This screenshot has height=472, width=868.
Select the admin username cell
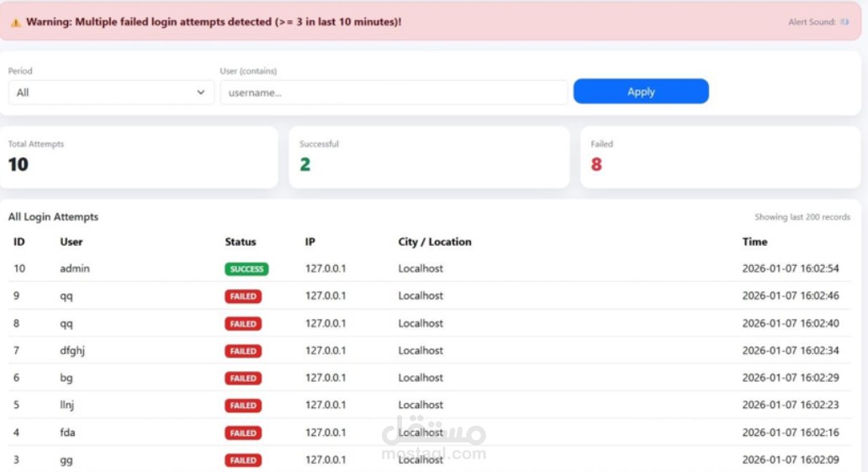point(75,268)
